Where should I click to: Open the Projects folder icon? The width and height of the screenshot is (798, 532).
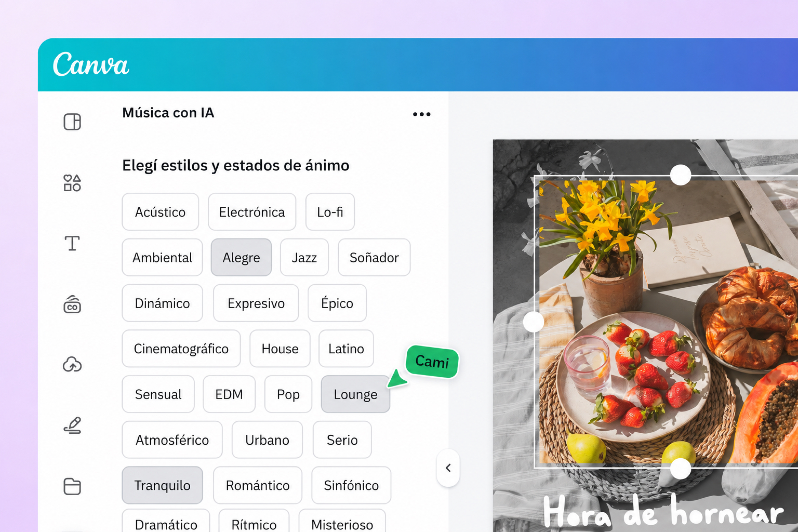point(72,486)
